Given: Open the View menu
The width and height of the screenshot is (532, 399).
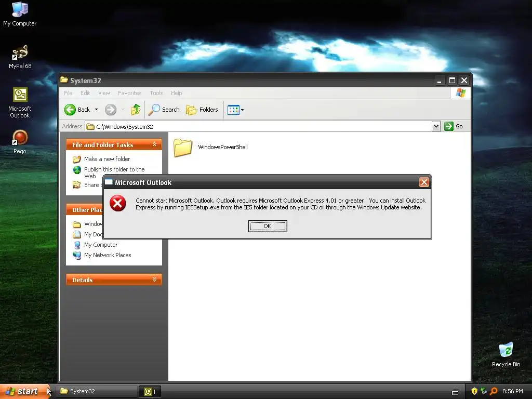Looking at the screenshot, I should pyautogui.click(x=104, y=93).
